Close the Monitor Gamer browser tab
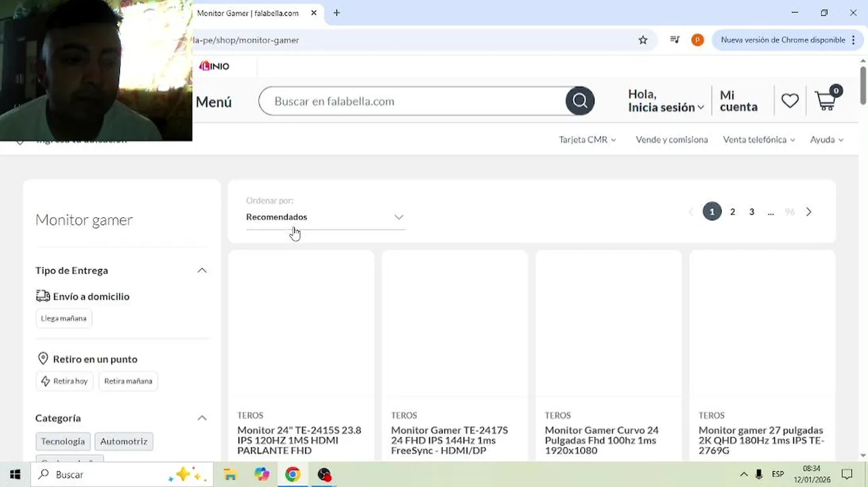This screenshot has width=868, height=487. pos(314,13)
